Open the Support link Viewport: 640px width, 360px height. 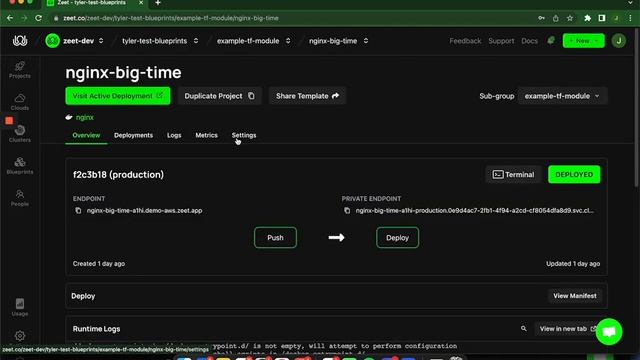point(501,41)
